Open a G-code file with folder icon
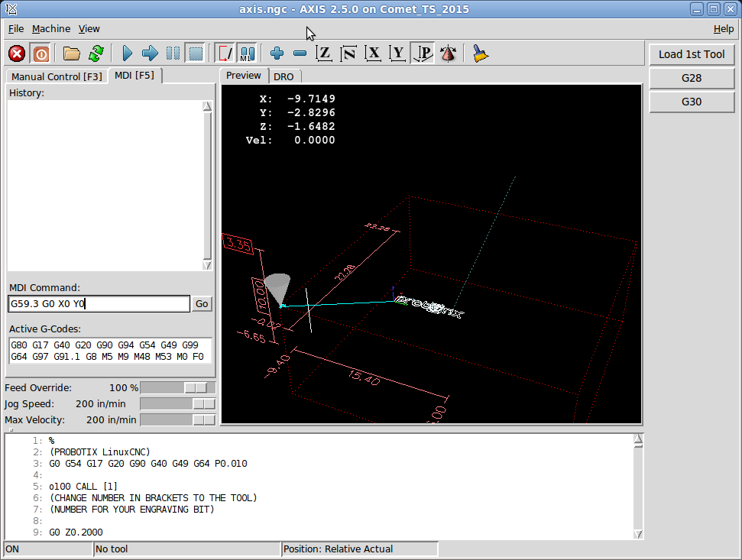Viewport: 742px width, 560px height. tap(72, 53)
